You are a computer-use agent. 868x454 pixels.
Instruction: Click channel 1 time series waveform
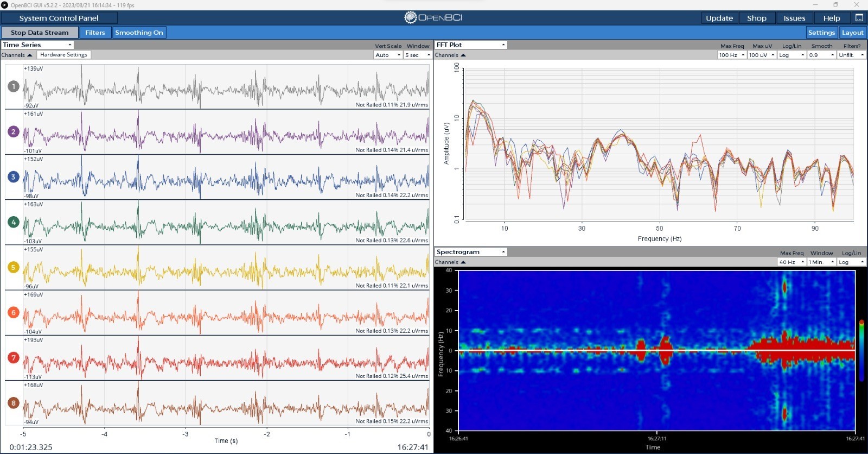[226, 86]
